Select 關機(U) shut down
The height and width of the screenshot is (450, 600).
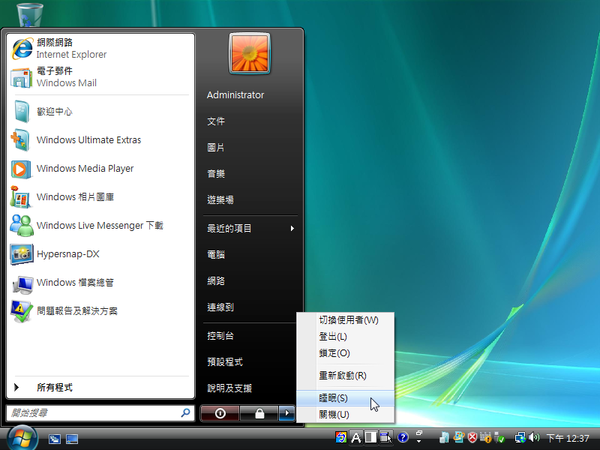coord(346,414)
